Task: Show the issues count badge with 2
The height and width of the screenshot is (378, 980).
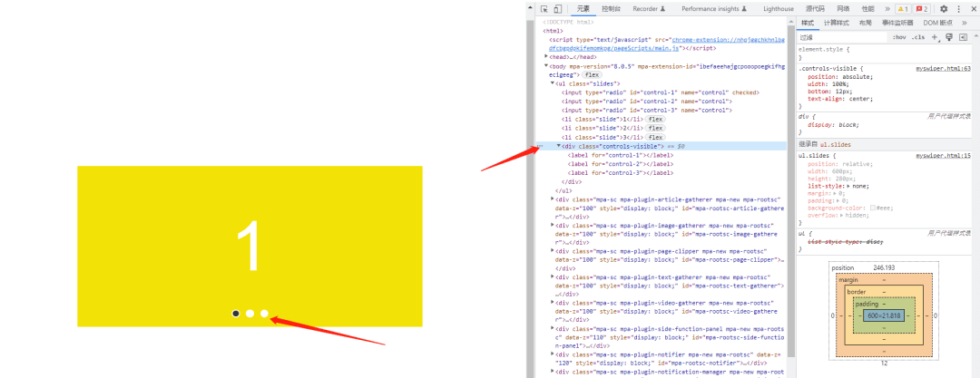Action: pyautogui.click(x=922, y=9)
